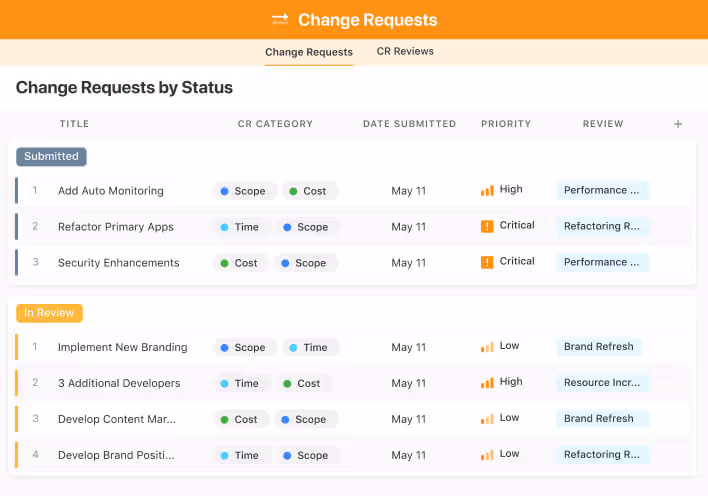Screen dimensions: 708x496
Task: Click the Scope tag on Add Auto Monitoring
Action: click(241, 191)
